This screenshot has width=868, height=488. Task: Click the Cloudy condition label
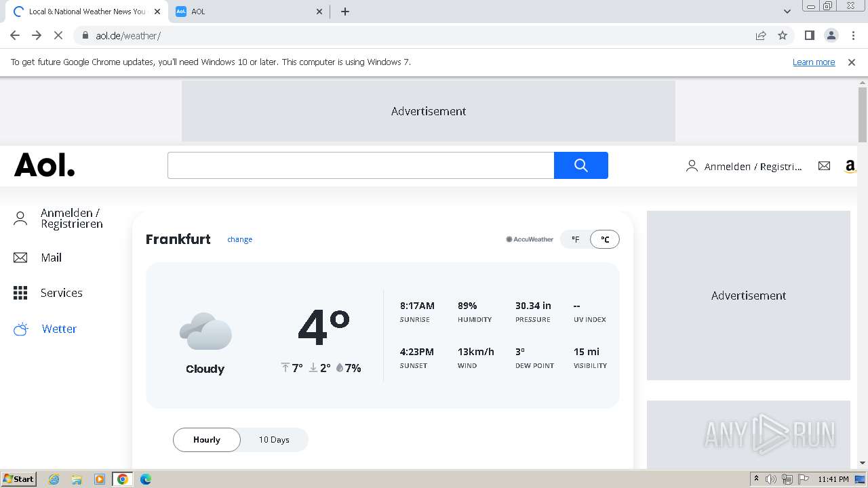click(205, 369)
